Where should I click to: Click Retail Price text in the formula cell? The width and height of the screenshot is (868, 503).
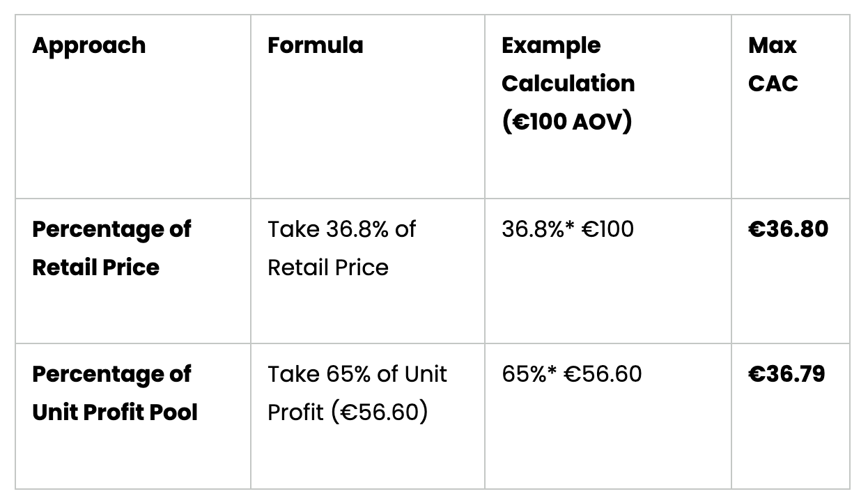[328, 268]
